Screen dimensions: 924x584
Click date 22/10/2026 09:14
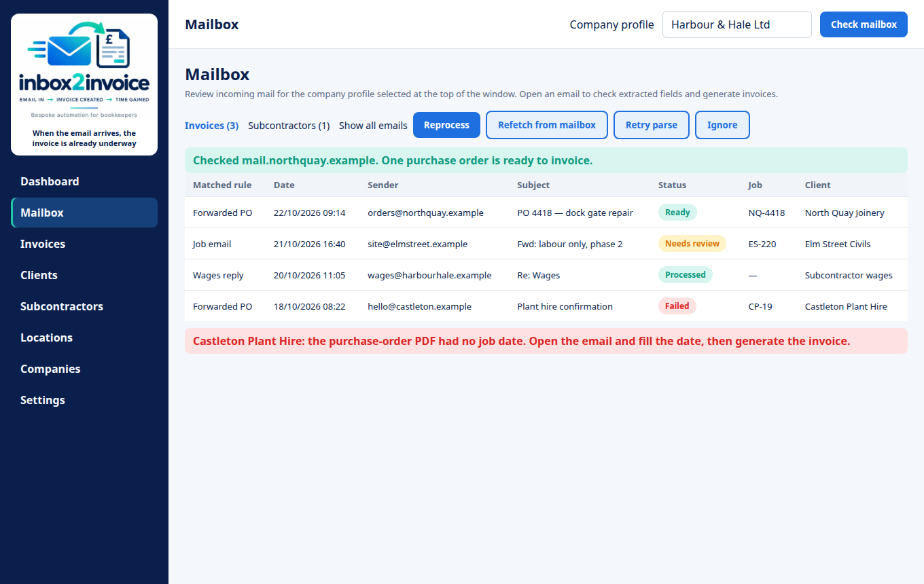click(309, 213)
